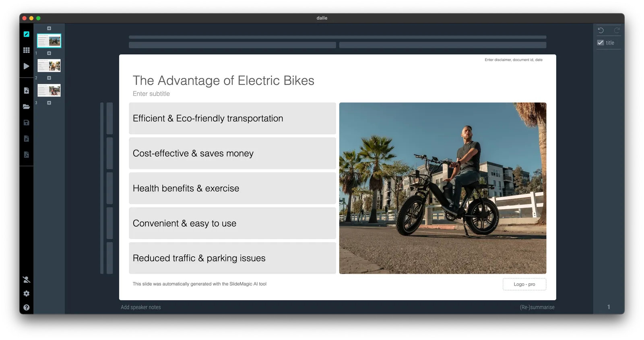This screenshot has height=340, width=644.
Task: Open the slide grid overview
Action: pyautogui.click(x=27, y=50)
